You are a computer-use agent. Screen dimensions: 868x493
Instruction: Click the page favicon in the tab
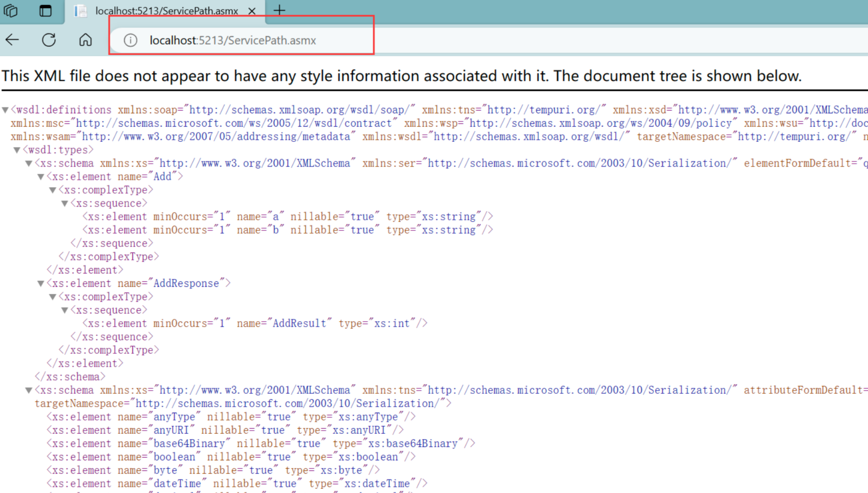[x=79, y=11]
